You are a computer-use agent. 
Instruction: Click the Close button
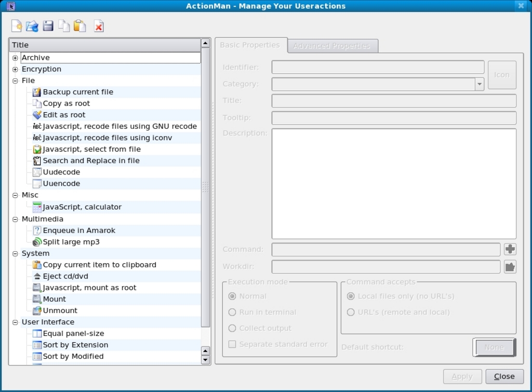(x=504, y=376)
